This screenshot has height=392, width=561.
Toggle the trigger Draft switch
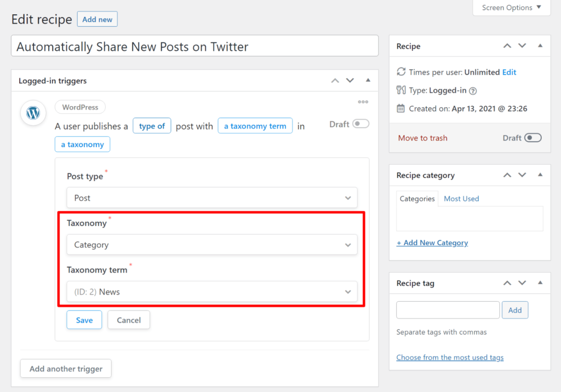360,124
